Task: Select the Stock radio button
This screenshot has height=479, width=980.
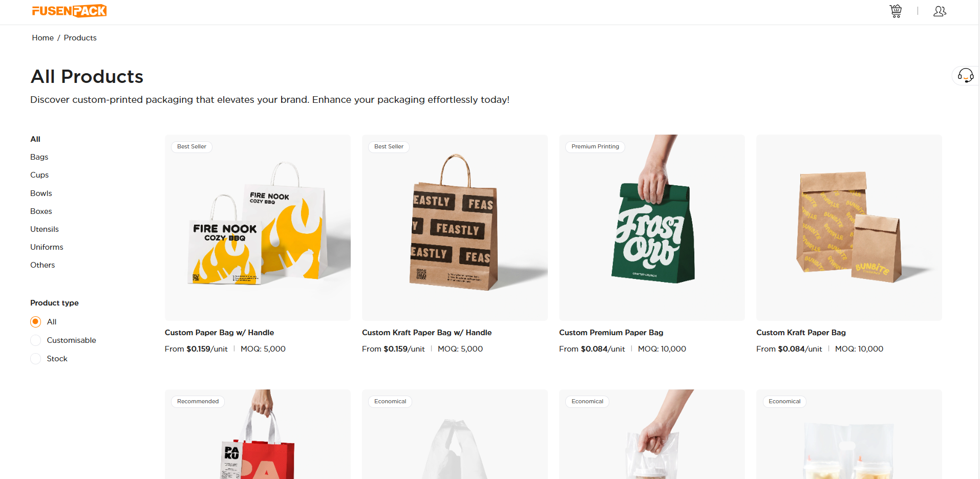Action: [35, 359]
